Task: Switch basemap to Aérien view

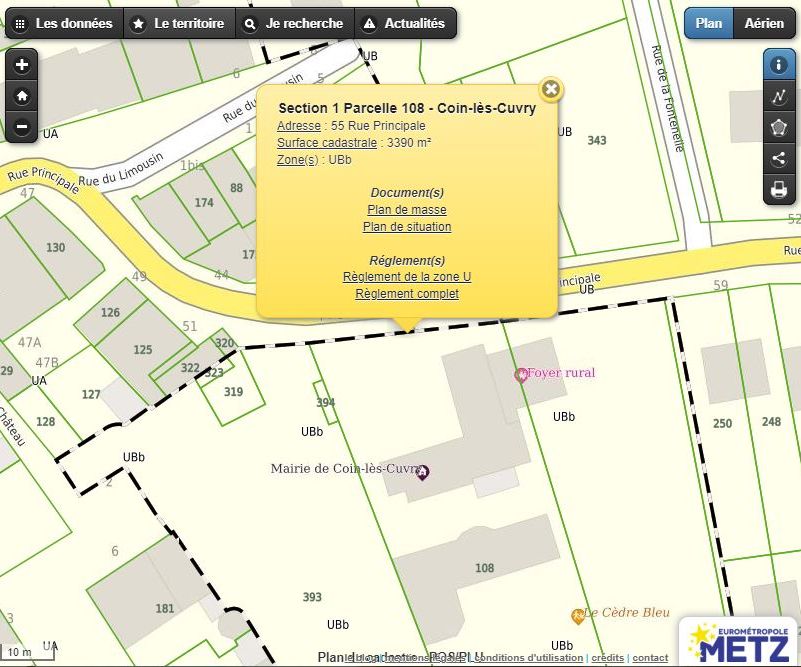Action: tap(764, 23)
